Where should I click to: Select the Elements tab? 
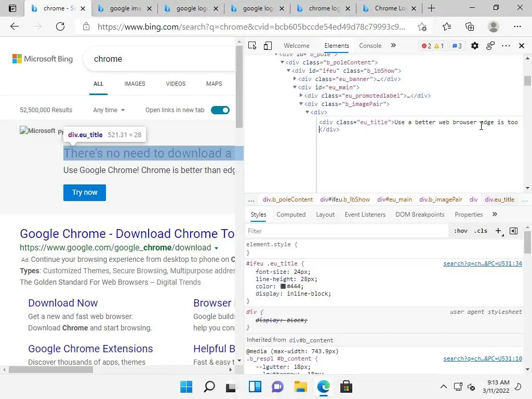(x=337, y=46)
